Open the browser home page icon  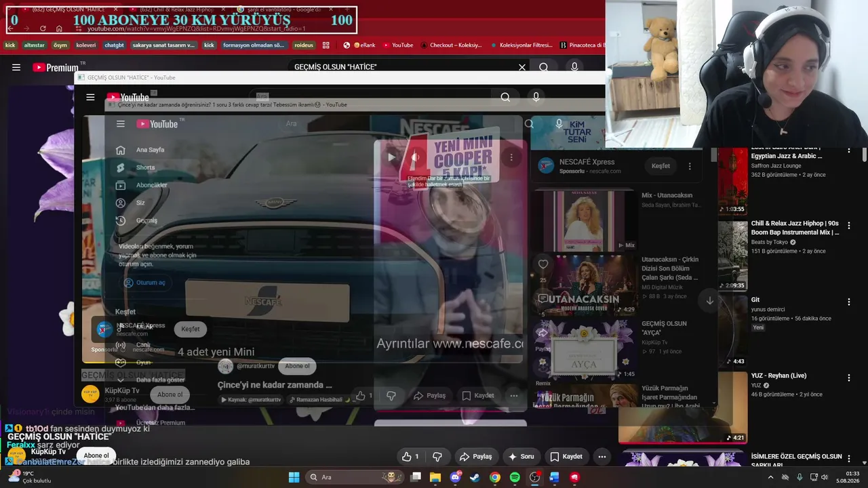(x=59, y=28)
